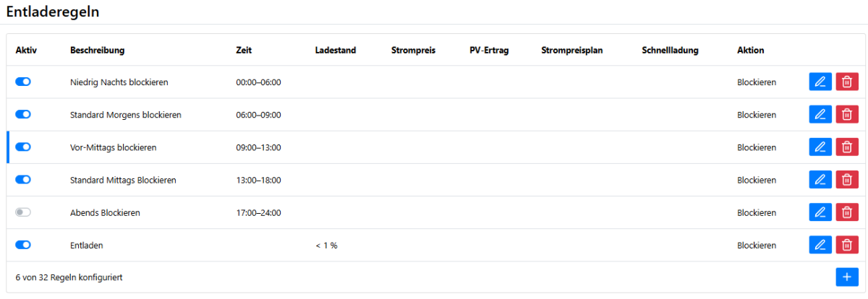This screenshot has height=299, width=868.
Task: Add a new discharge rule with plus button
Action: point(846,277)
